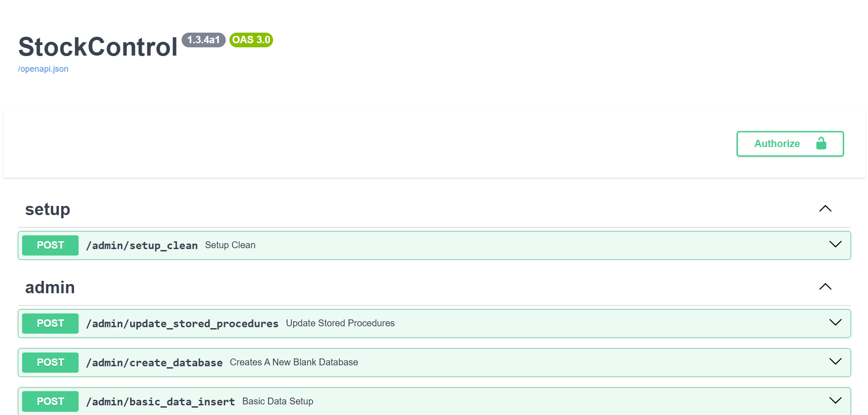Viewport: 868px width, 415px height.
Task: Expand create_database endpoint with its down arrow
Action: [835, 362]
